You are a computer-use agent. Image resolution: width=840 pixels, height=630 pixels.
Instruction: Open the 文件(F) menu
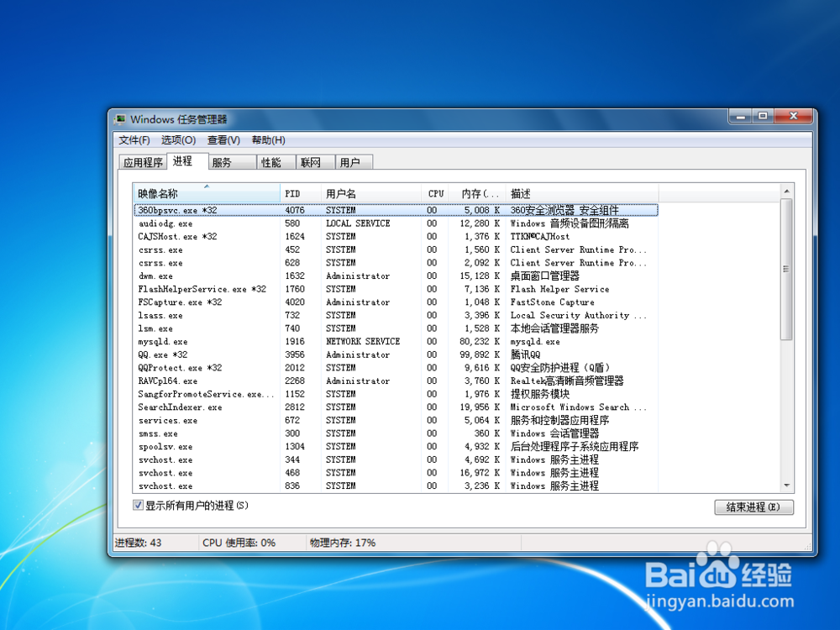pos(134,140)
